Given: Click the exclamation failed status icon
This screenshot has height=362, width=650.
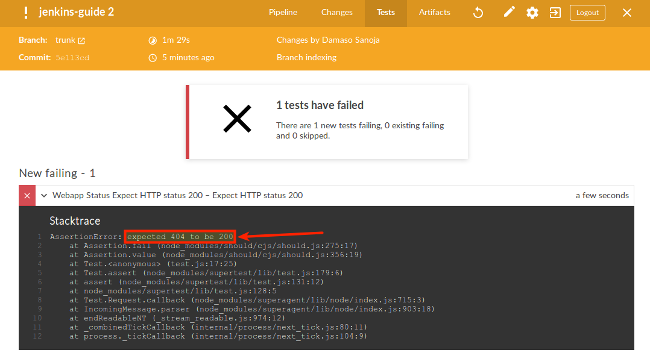Looking at the screenshot, I should tap(26, 13).
